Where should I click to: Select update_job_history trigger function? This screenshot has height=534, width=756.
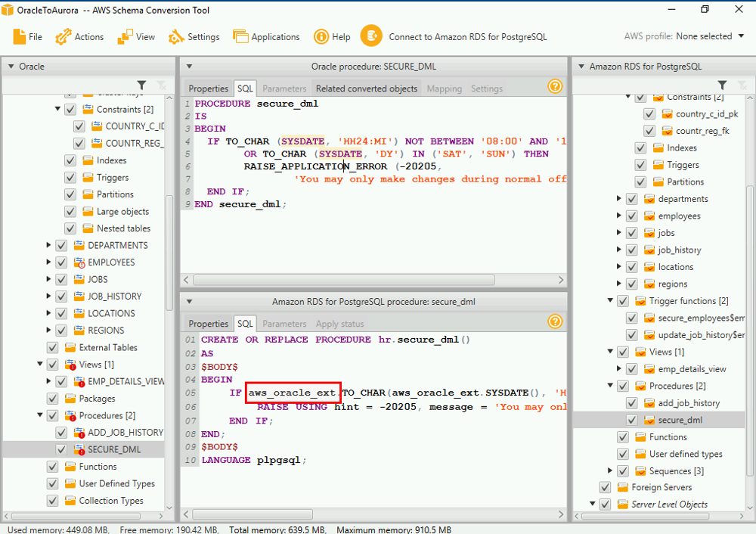[x=701, y=335]
